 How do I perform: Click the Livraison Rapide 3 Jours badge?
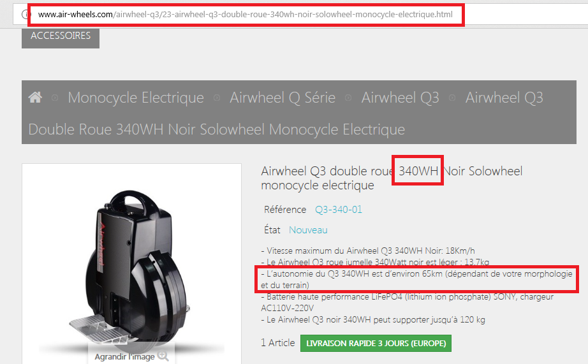[x=376, y=344]
